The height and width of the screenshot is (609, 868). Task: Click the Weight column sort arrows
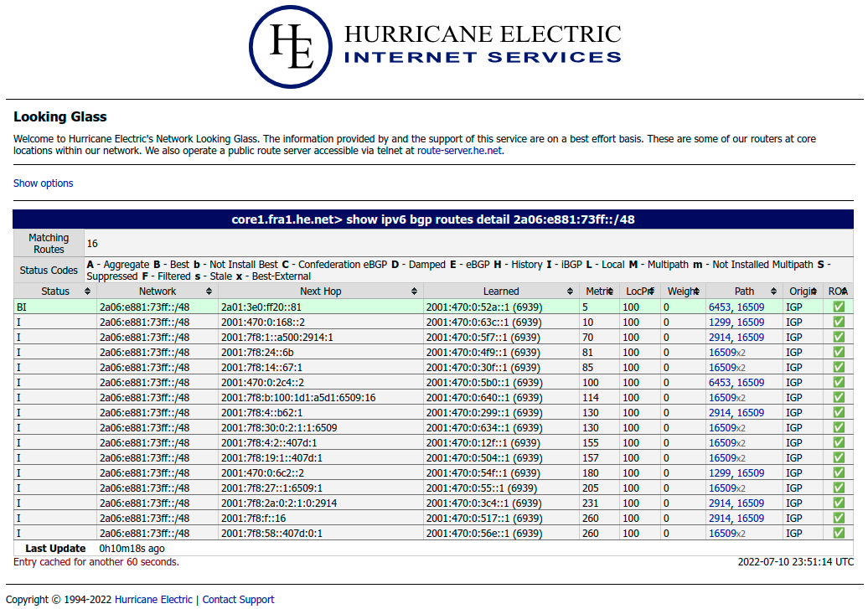[x=697, y=292]
